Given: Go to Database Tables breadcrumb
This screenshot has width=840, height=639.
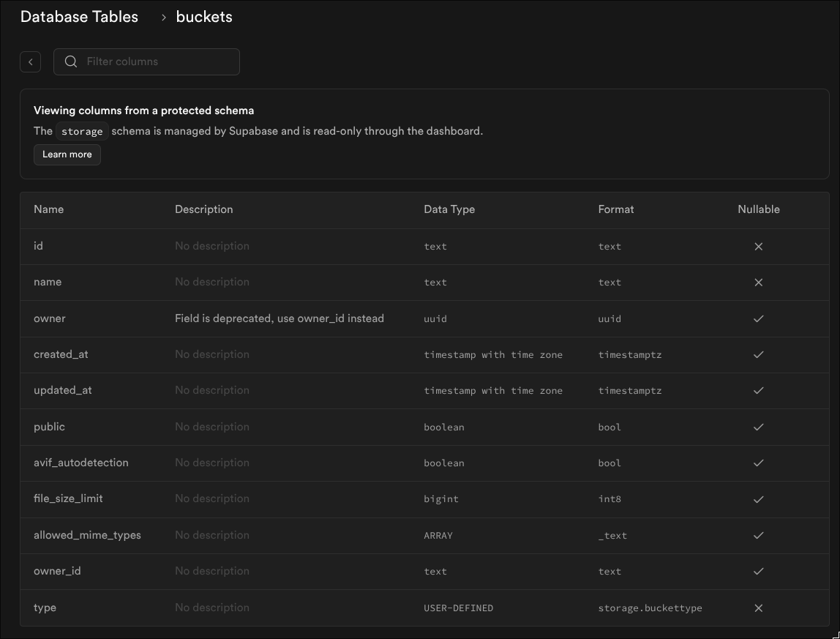Looking at the screenshot, I should tap(79, 17).
